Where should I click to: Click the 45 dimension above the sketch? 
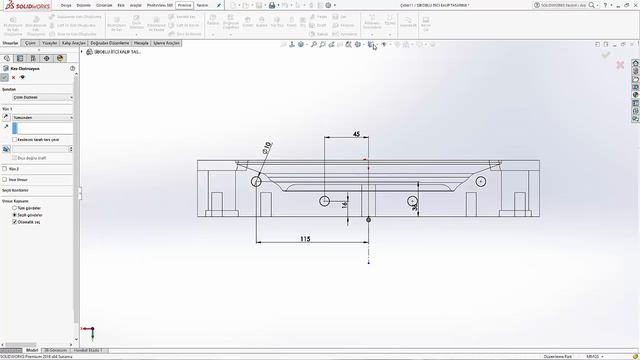click(356, 134)
